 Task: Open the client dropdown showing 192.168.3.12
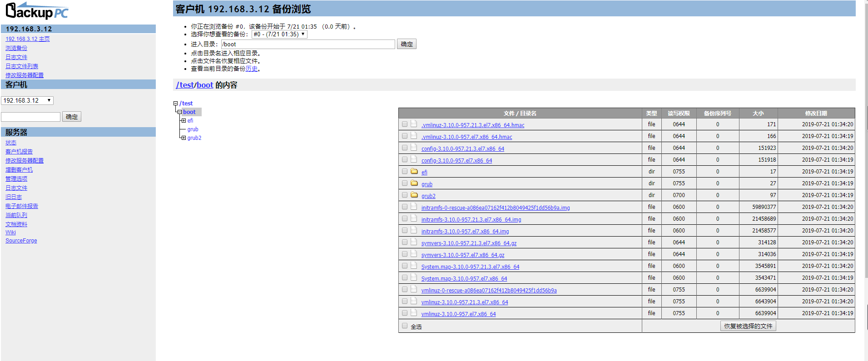coord(27,100)
